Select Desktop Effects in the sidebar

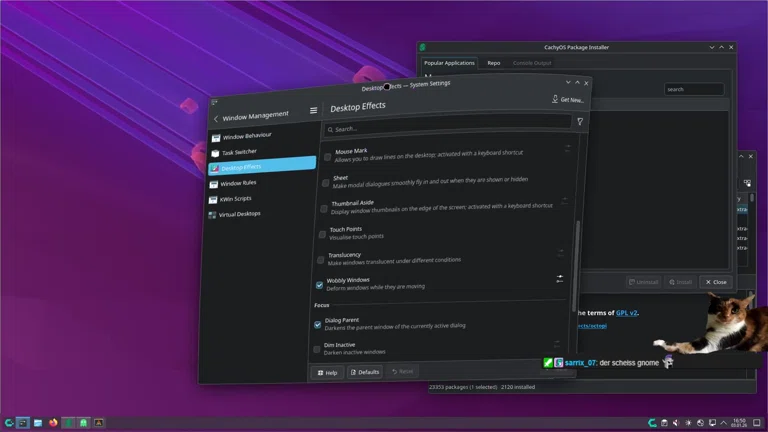262,167
